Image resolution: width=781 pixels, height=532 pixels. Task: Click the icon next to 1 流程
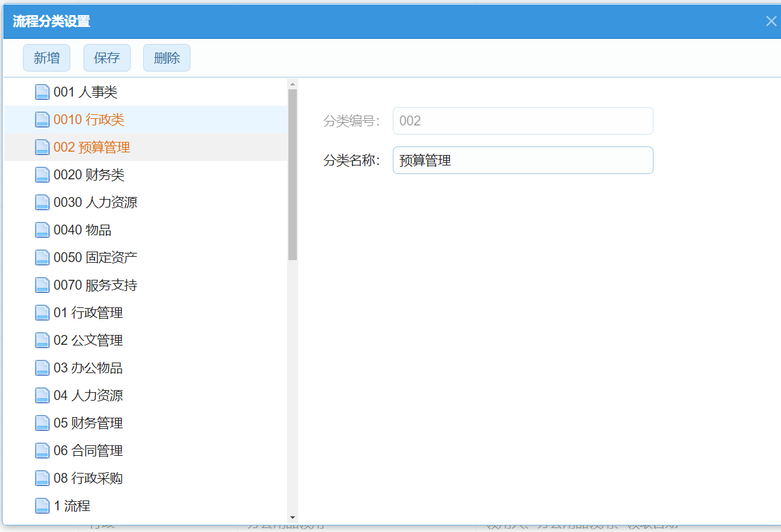(42, 506)
